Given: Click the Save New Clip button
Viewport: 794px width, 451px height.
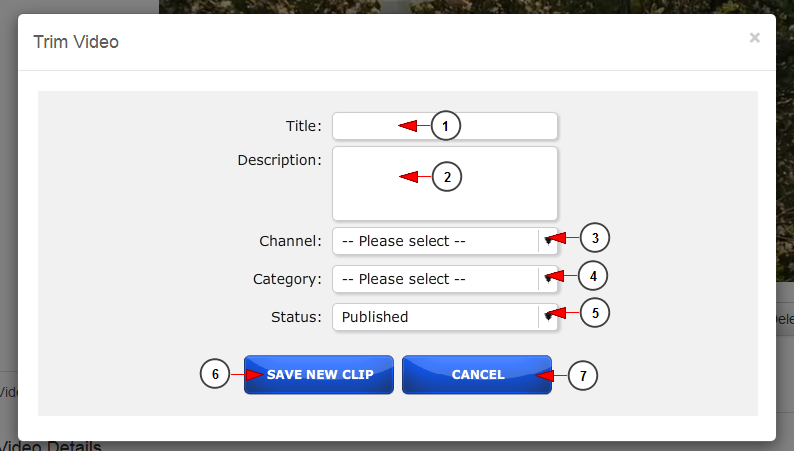Looking at the screenshot, I should 319,375.
